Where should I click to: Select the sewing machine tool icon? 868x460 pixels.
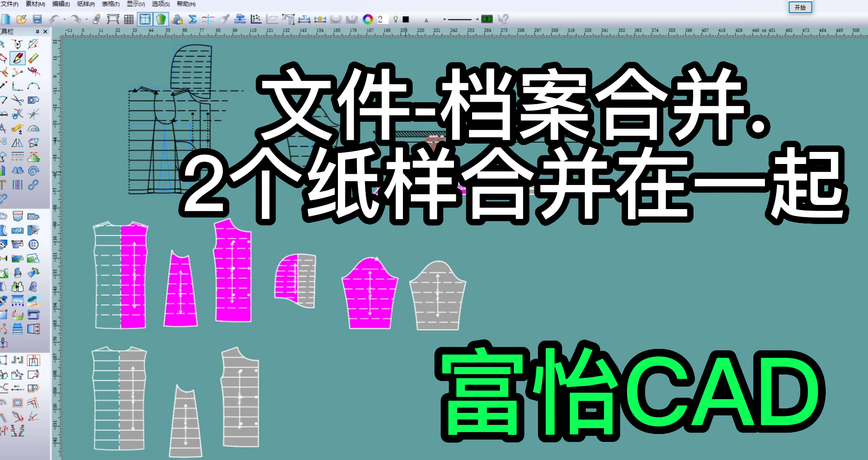click(x=33, y=315)
